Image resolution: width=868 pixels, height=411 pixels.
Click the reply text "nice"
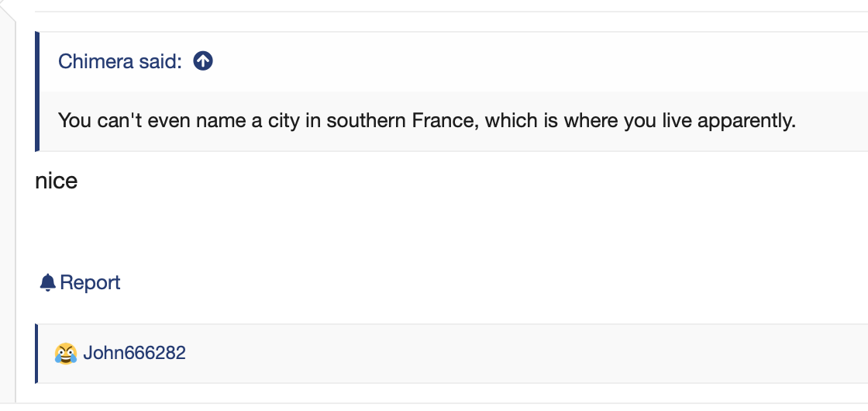point(57,181)
